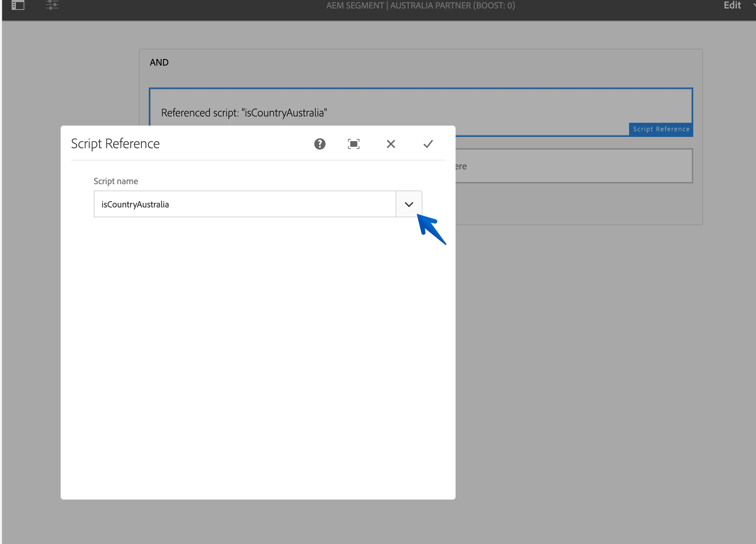Open page information sliders icon
The image size is (756, 544).
pyautogui.click(x=52, y=5)
